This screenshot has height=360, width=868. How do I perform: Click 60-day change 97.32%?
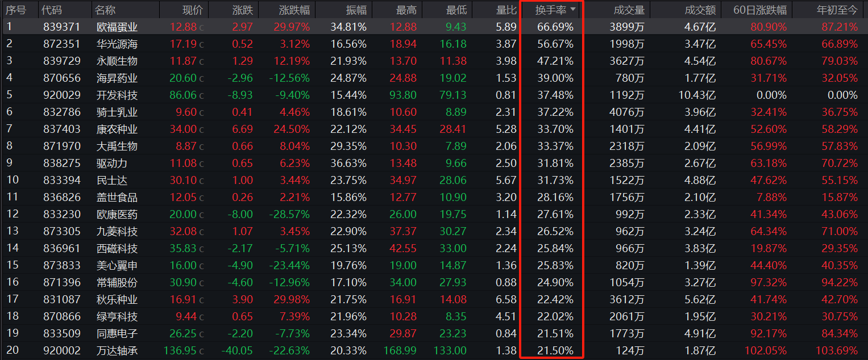tap(769, 282)
